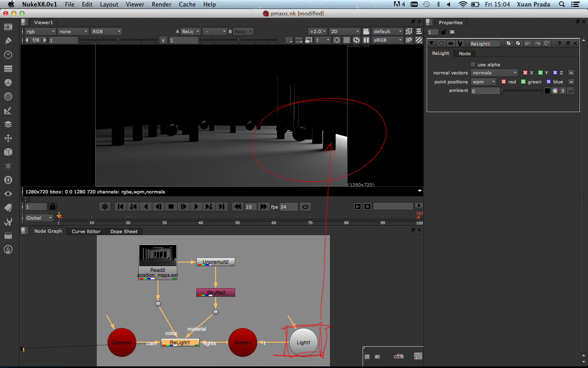Open the Global frame range dropdown

39,218
